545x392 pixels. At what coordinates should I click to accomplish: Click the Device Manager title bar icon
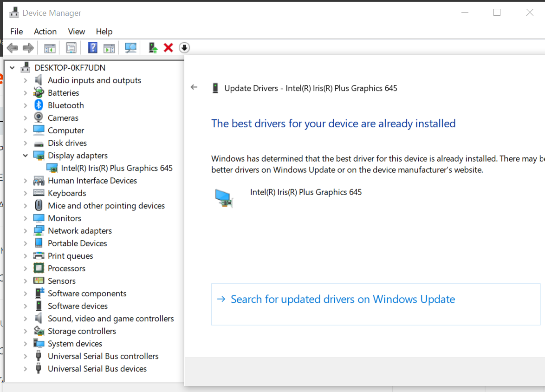(14, 13)
